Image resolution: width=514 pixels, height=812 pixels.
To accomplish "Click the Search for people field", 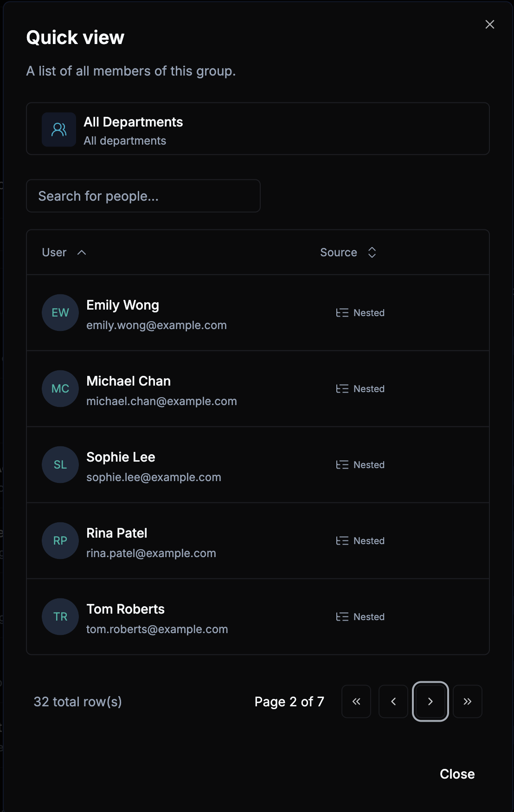I will pos(143,196).
